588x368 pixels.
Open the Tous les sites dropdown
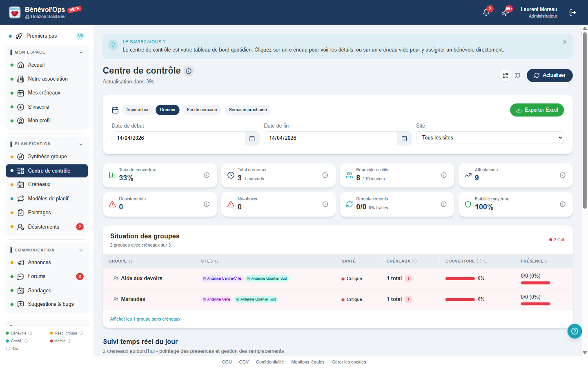[x=490, y=138]
